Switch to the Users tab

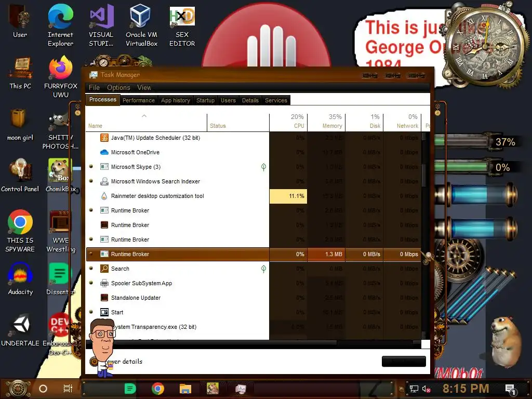tap(228, 100)
